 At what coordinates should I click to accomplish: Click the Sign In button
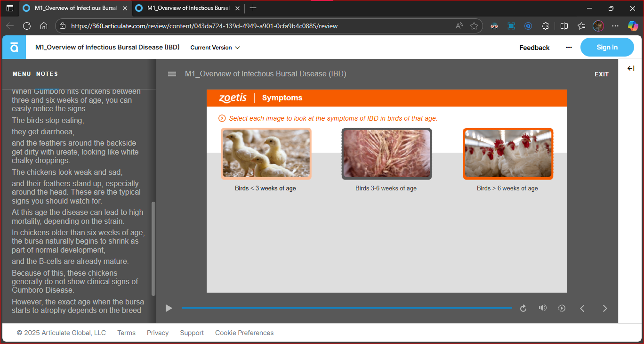coord(607,47)
